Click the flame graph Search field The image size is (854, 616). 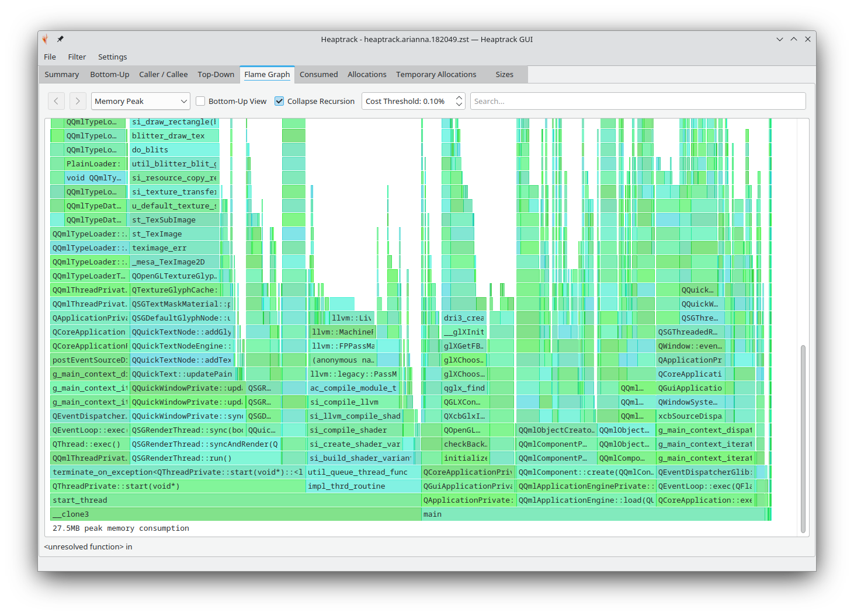point(637,101)
